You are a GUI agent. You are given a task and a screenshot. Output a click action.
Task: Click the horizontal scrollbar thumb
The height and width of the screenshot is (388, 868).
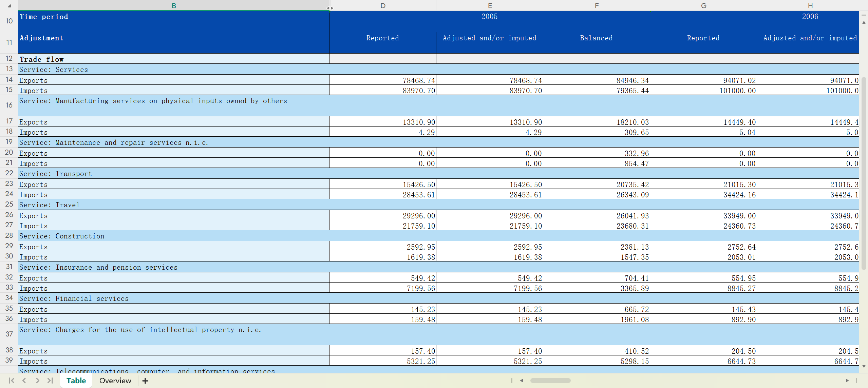pyautogui.click(x=550, y=381)
